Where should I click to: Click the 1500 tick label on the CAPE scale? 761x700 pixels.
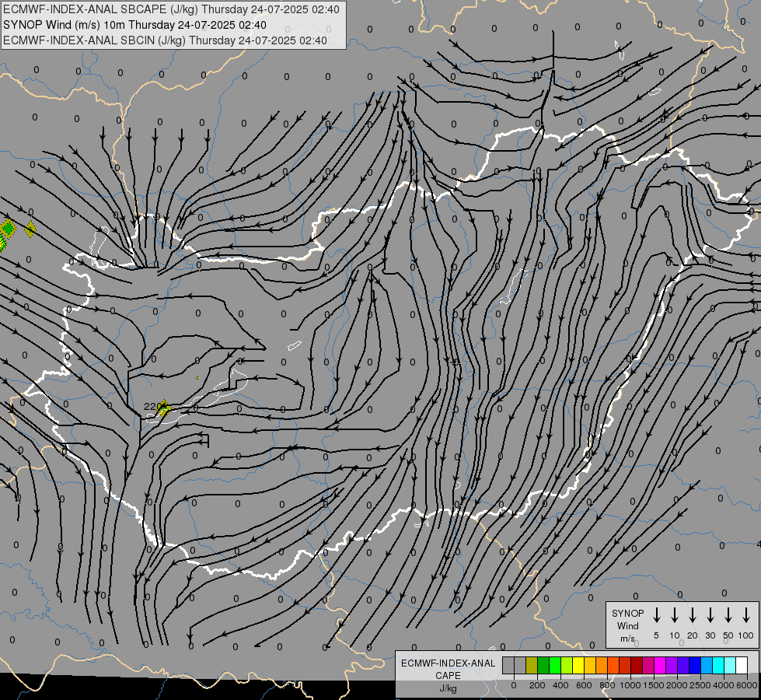[654, 685]
